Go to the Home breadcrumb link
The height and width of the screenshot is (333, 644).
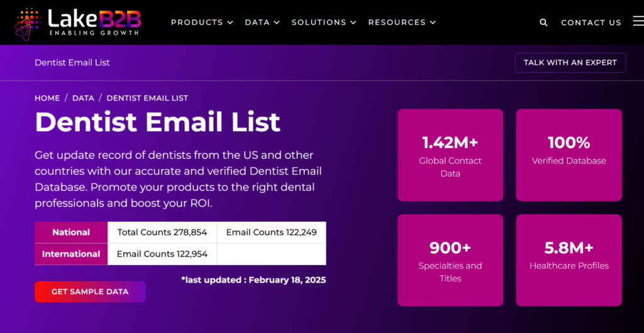(47, 98)
